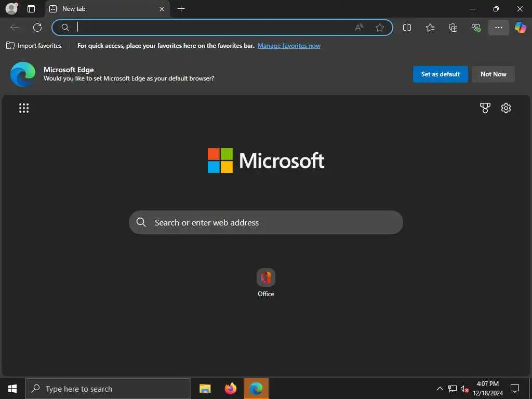Open tab actions menu icon
This screenshot has height=399, width=532.
click(31, 9)
